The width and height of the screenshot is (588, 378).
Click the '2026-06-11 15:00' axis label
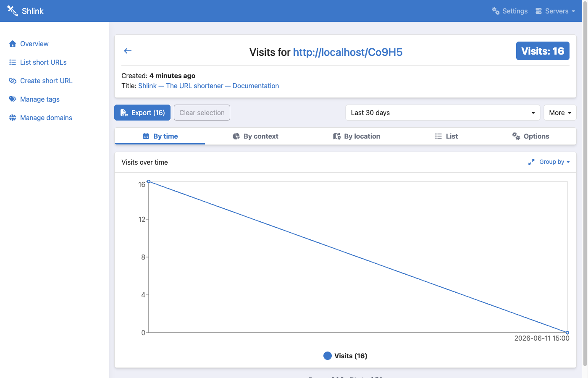(542, 338)
